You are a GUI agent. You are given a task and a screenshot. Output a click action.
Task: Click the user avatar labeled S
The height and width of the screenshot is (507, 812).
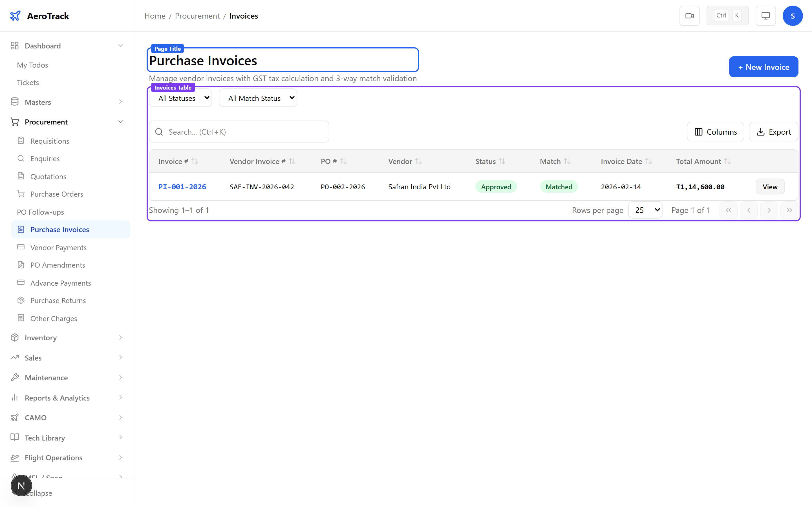tap(793, 15)
